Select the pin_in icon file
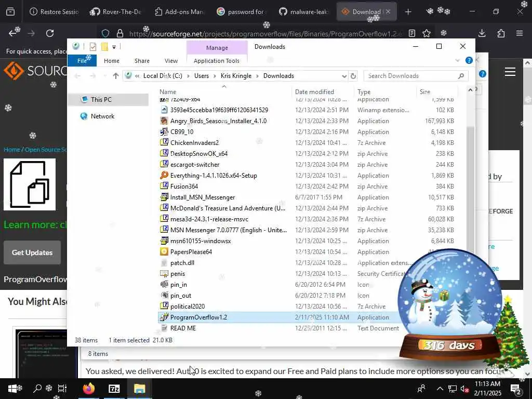This screenshot has width=532, height=399. tap(164, 284)
